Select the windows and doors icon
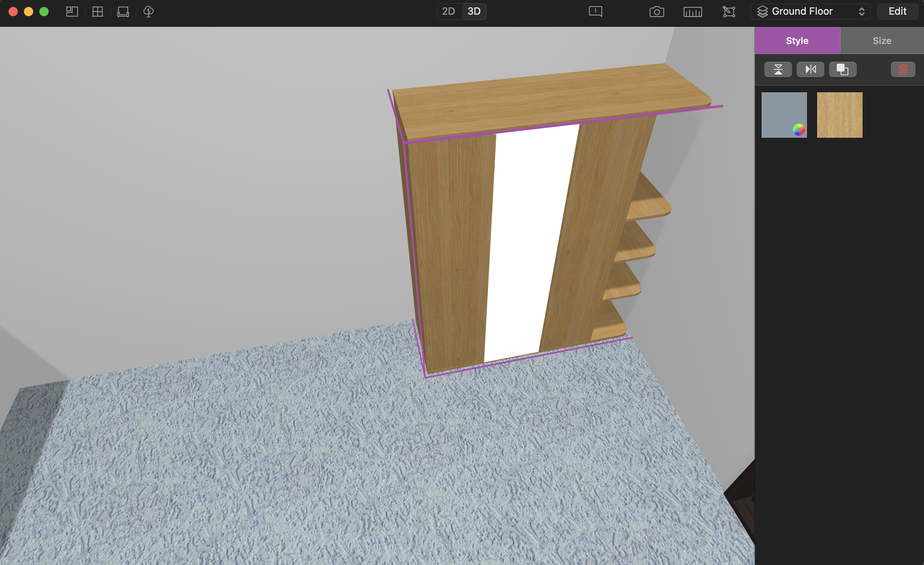The height and width of the screenshot is (565, 924). coord(98,12)
